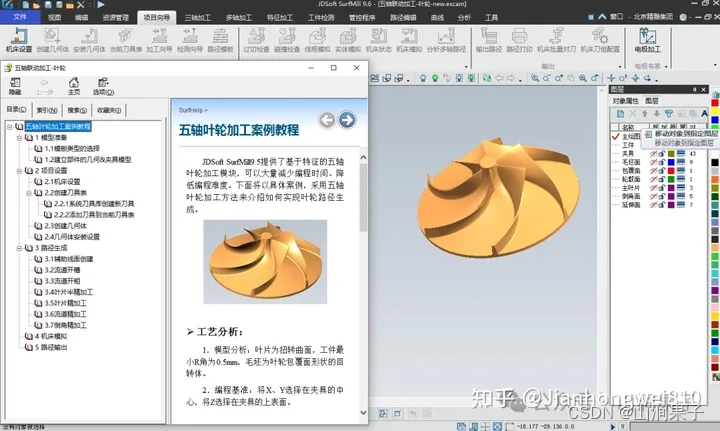Click the 隐藏 hide icon in help window
Viewport: 720px width, 431px height.
15,86
